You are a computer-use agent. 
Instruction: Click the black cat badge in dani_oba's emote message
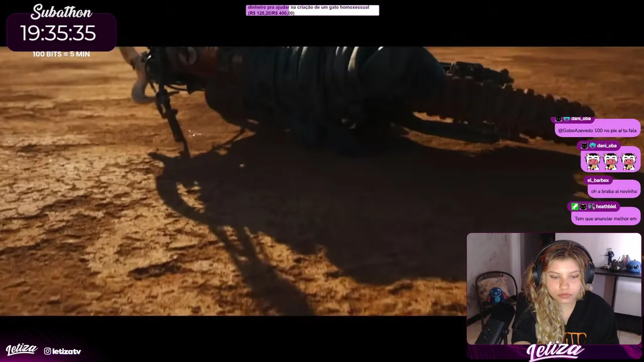(x=584, y=146)
